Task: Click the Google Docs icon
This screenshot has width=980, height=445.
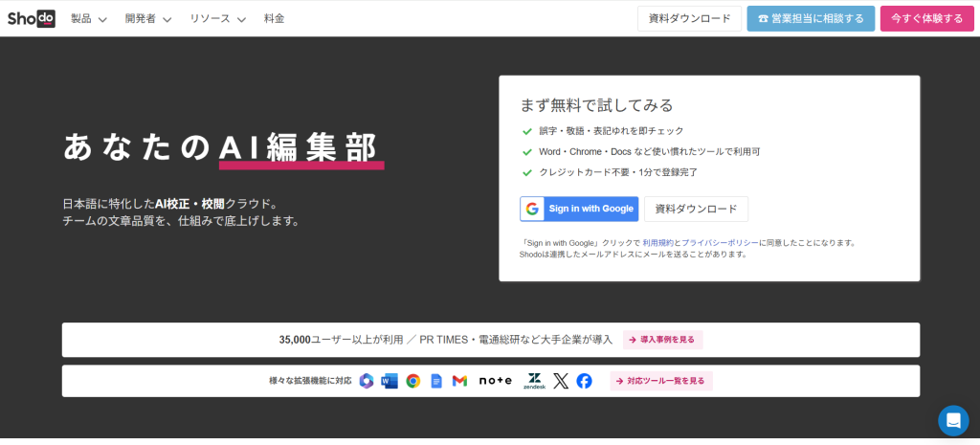Action: pyautogui.click(x=436, y=381)
